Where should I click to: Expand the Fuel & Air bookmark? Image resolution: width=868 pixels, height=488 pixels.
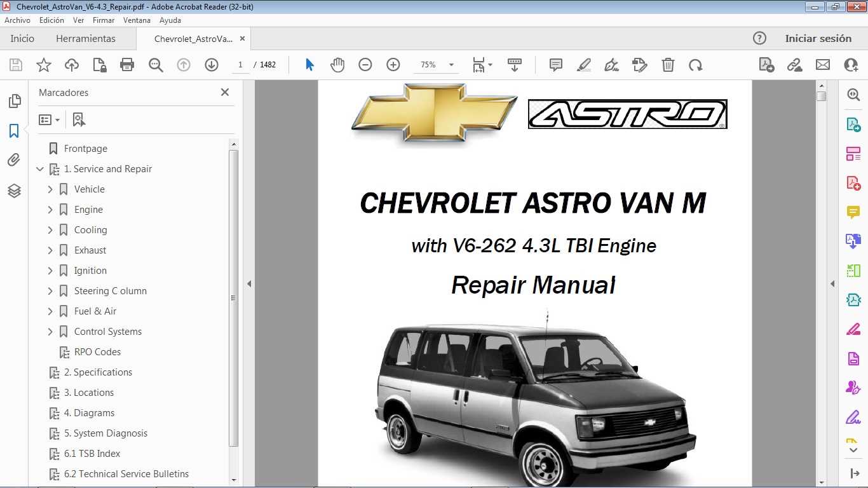pos(50,311)
